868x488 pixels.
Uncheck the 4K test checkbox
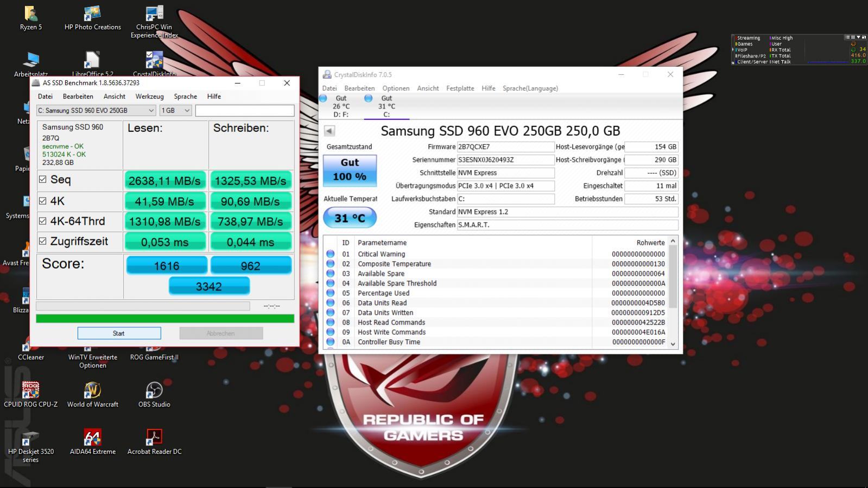coord(42,201)
